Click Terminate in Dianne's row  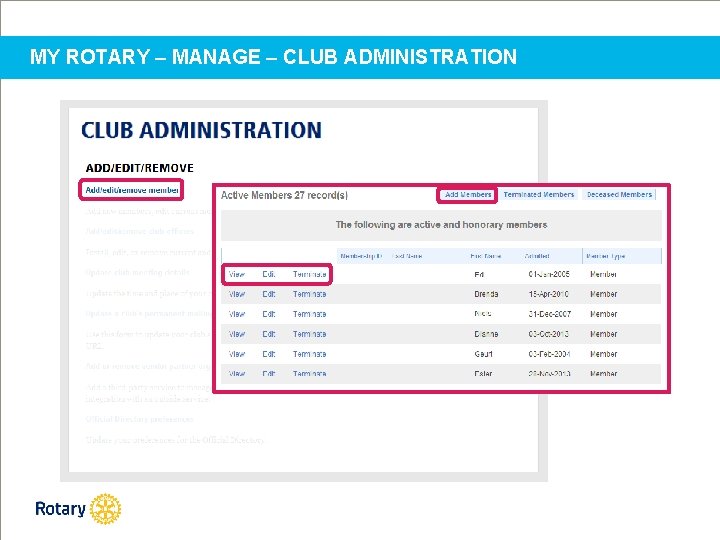coord(309,334)
